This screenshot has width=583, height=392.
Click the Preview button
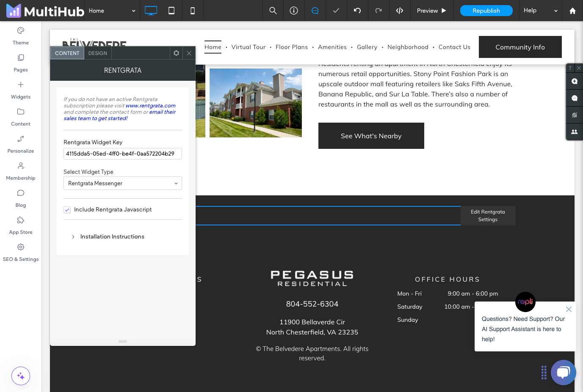click(x=431, y=11)
